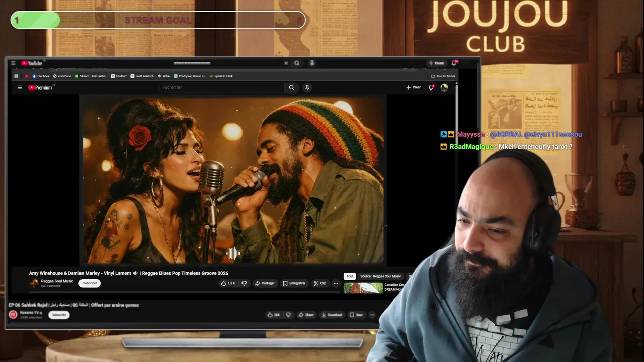644x362 pixels.
Task: Click the EP 06 Sahbek Rajel title
Action: click(74, 305)
